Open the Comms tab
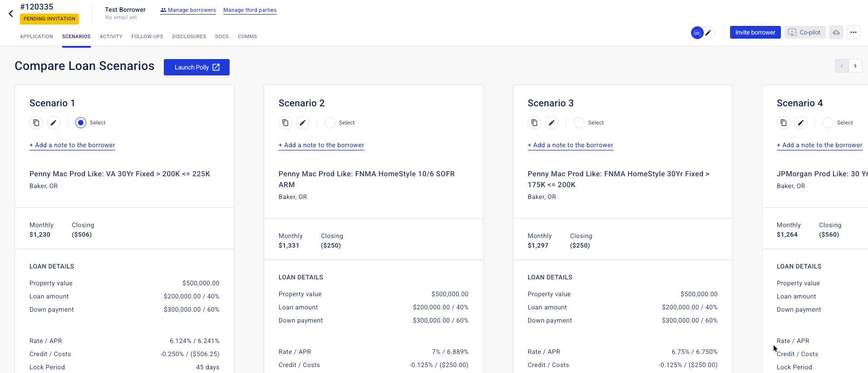Image resolution: width=868 pixels, height=373 pixels. click(x=247, y=36)
